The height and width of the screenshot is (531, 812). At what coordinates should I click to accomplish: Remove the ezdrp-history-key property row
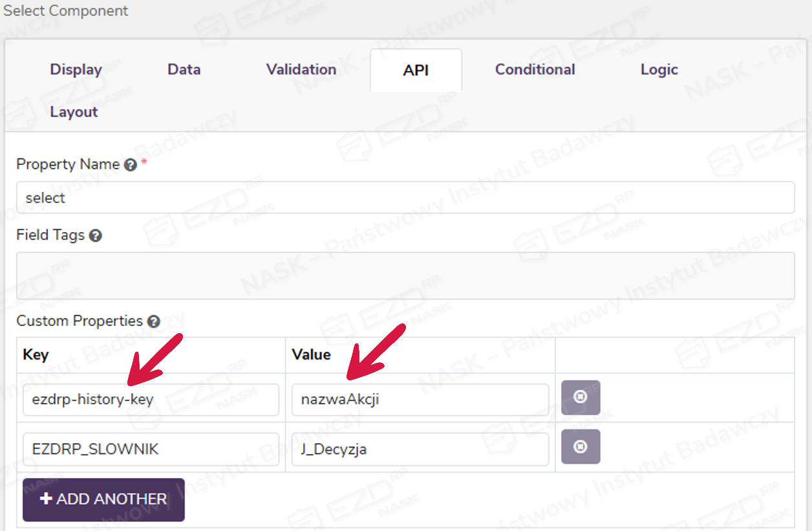(x=580, y=397)
